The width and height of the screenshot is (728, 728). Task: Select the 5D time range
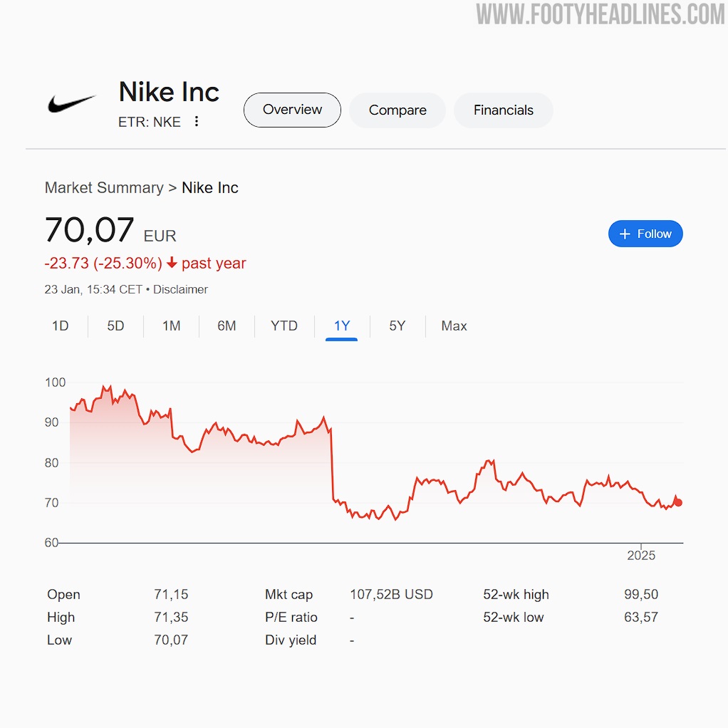coord(115,326)
